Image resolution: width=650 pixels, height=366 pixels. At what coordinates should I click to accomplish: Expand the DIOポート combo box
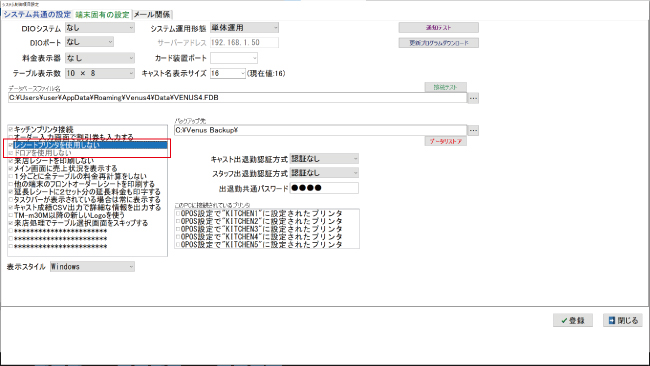pos(89,42)
